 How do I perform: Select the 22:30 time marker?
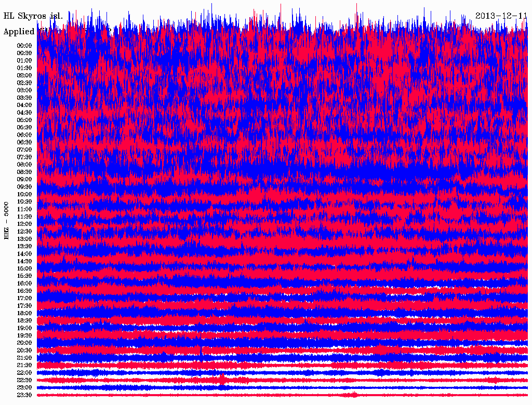point(24,380)
